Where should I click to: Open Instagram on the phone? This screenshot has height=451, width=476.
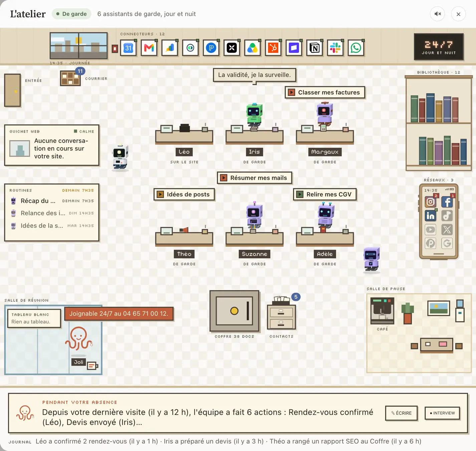431,202
